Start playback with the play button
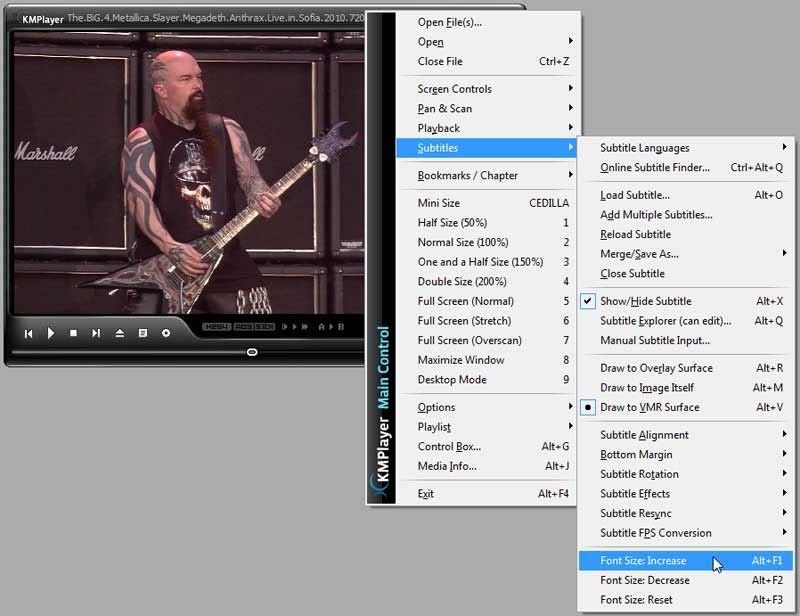Screen dimensions: 800x616 pyautogui.click(x=51, y=333)
